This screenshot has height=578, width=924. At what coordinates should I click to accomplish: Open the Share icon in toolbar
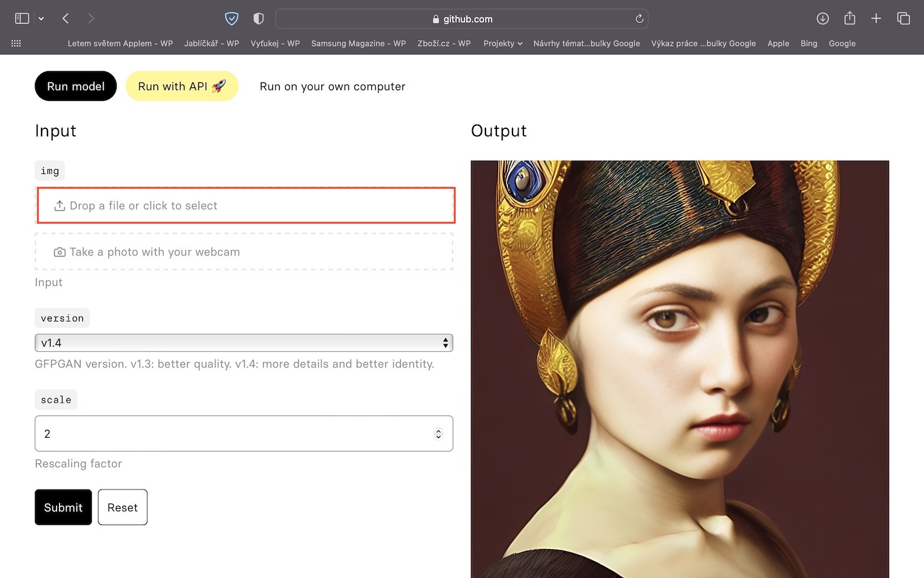[849, 19]
